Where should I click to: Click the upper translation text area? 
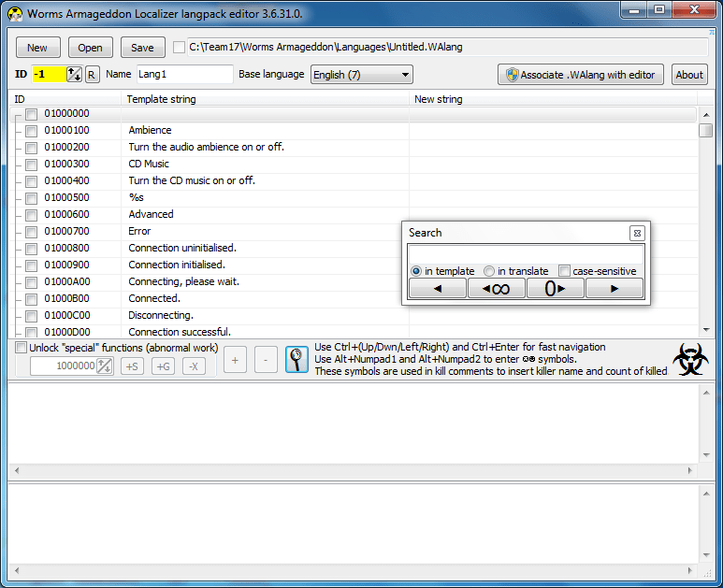[x=353, y=423]
